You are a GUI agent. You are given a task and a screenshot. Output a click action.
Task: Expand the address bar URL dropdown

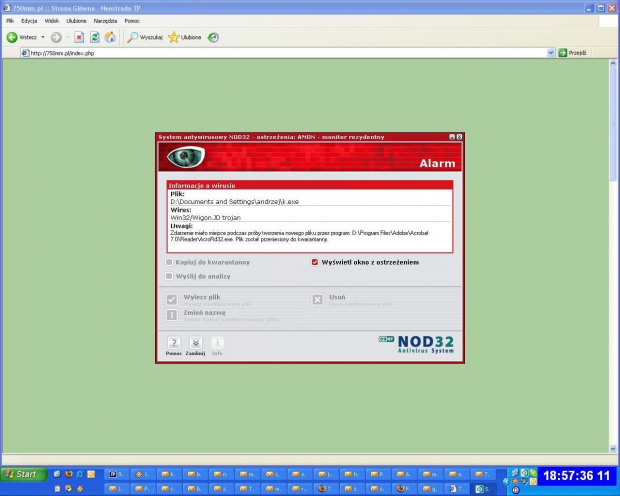[550, 52]
